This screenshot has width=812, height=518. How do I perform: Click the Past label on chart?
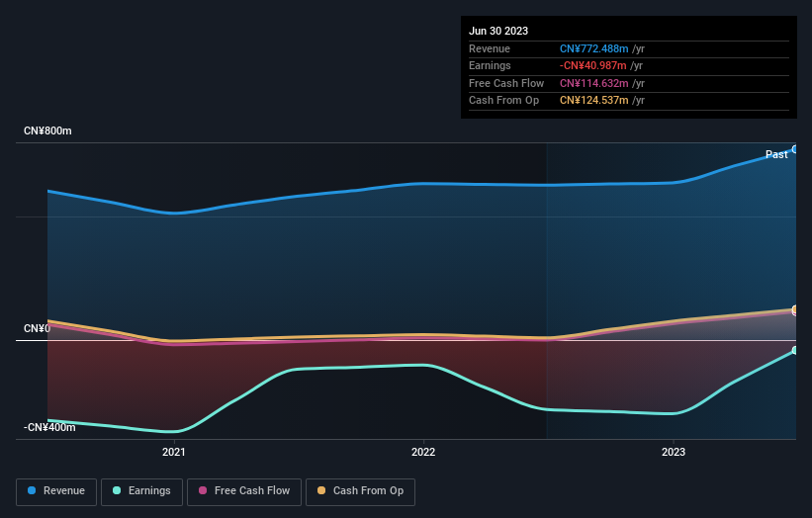pyautogui.click(x=776, y=154)
